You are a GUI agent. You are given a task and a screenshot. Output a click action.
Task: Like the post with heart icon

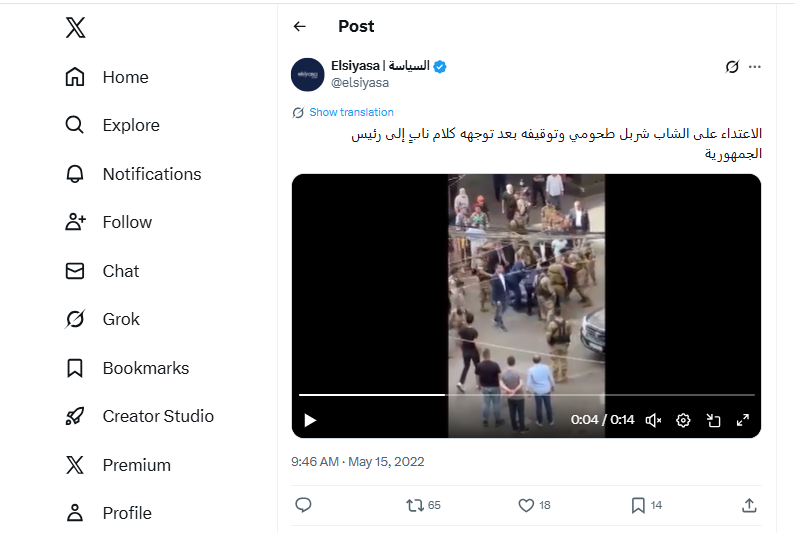(x=526, y=506)
